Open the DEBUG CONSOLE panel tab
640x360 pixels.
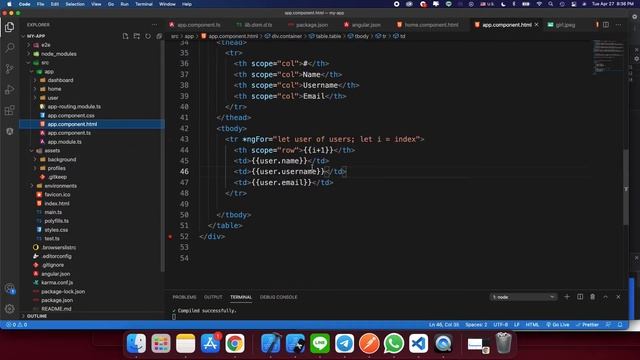278,297
